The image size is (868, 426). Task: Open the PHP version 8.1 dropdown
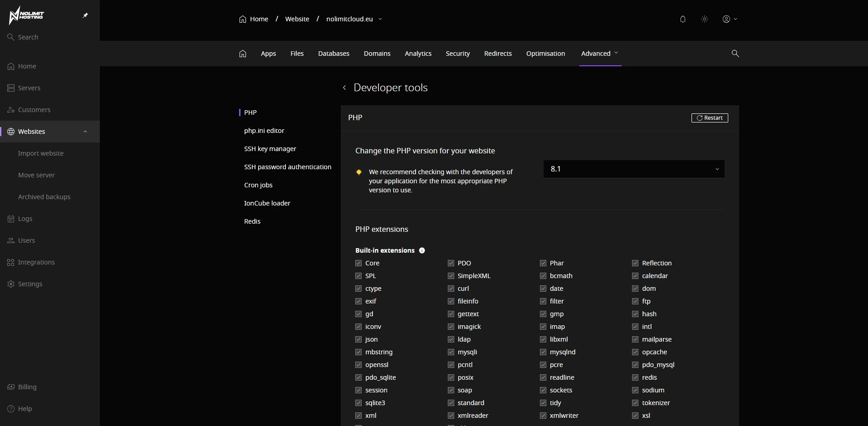(x=634, y=169)
